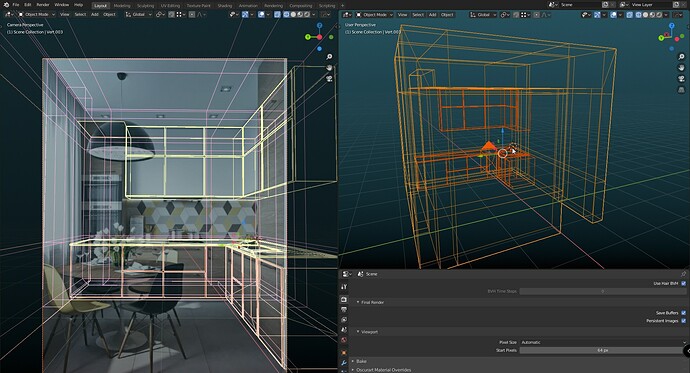Select rendered shading in right viewport
690x373 pixels.
click(659, 15)
